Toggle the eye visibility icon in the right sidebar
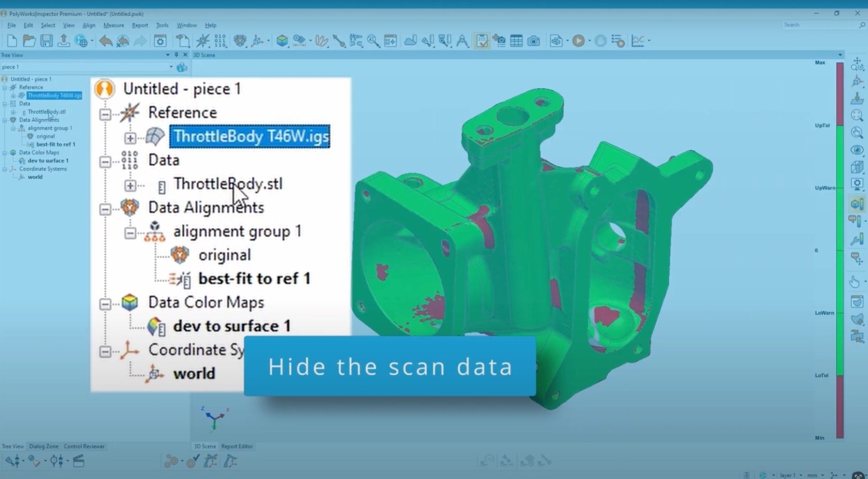Screen dimensions: 868x479 coord(857,150)
